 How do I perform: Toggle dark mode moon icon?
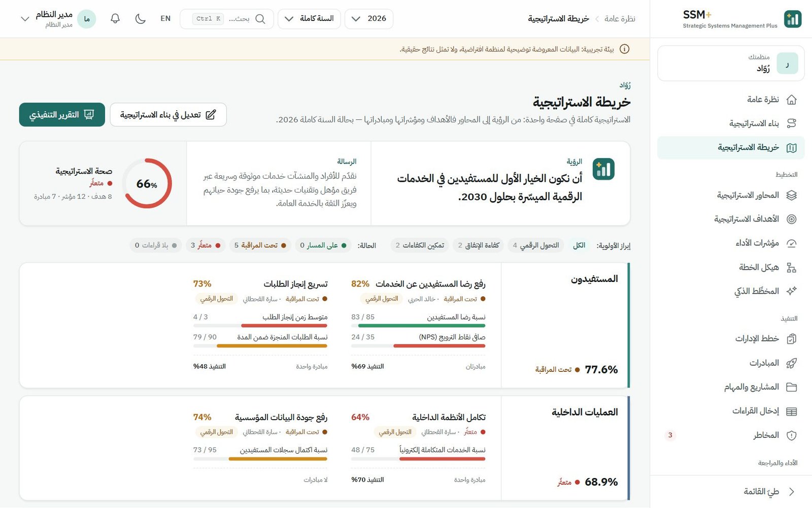pos(141,19)
